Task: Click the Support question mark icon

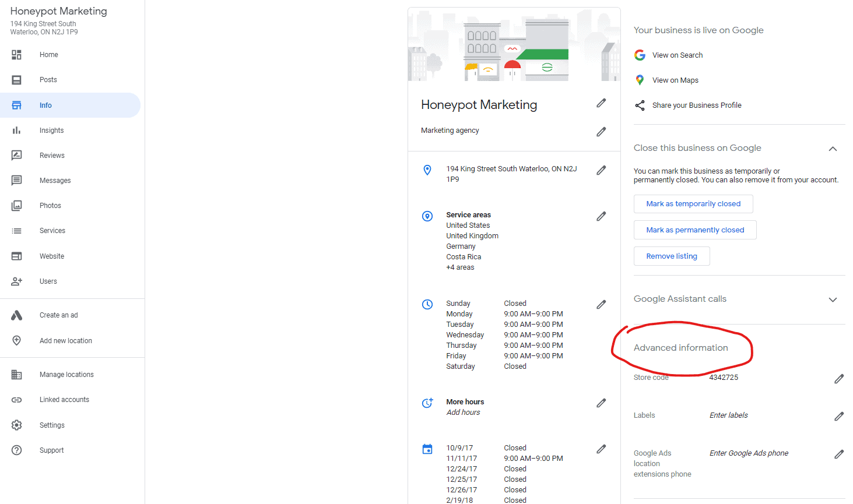Action: [x=16, y=450]
